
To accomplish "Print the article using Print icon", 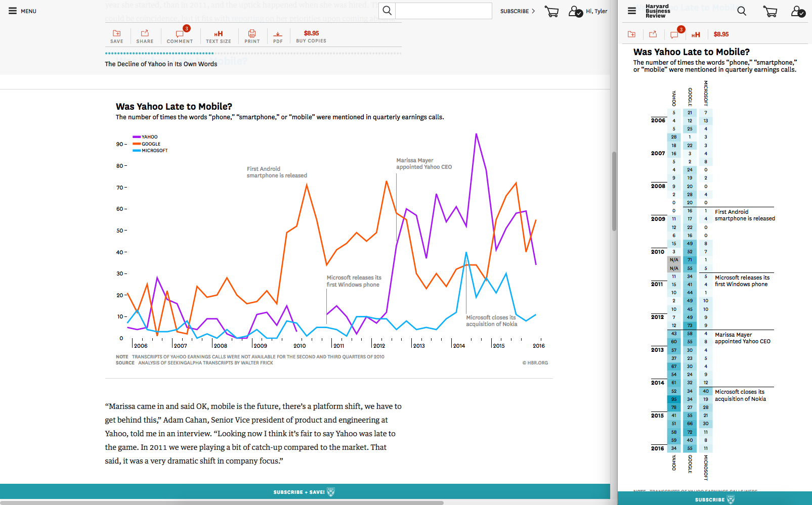I will pyautogui.click(x=252, y=36).
